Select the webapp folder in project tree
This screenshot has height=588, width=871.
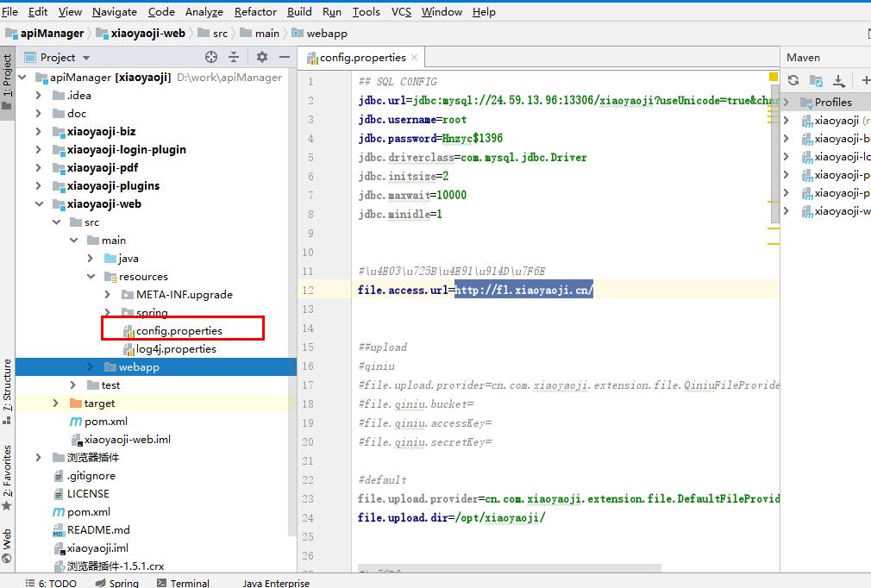[139, 367]
